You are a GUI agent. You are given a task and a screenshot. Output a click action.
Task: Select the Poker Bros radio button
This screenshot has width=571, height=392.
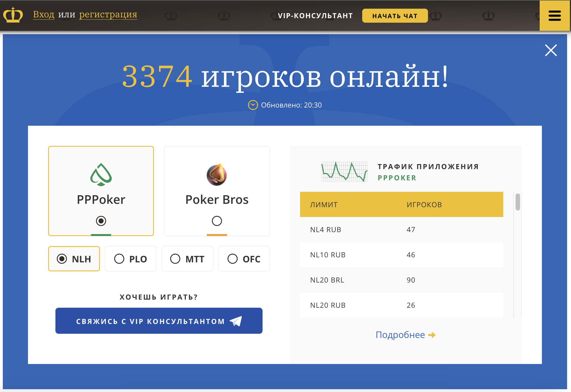pyautogui.click(x=217, y=221)
